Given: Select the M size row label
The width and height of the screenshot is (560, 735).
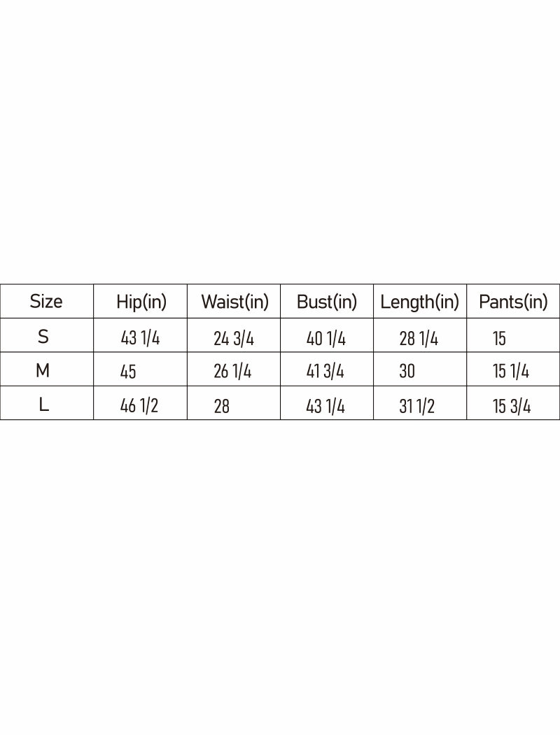Looking at the screenshot, I should (x=43, y=370).
